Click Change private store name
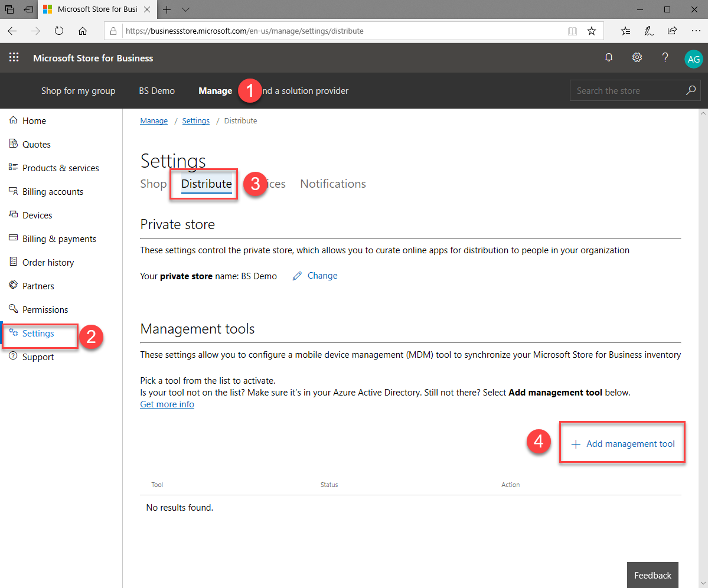 click(315, 276)
